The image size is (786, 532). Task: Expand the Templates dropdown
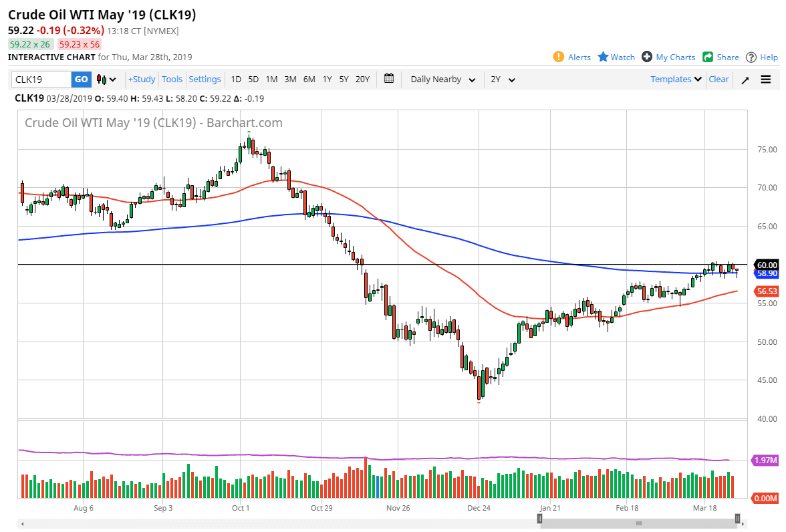tap(675, 79)
